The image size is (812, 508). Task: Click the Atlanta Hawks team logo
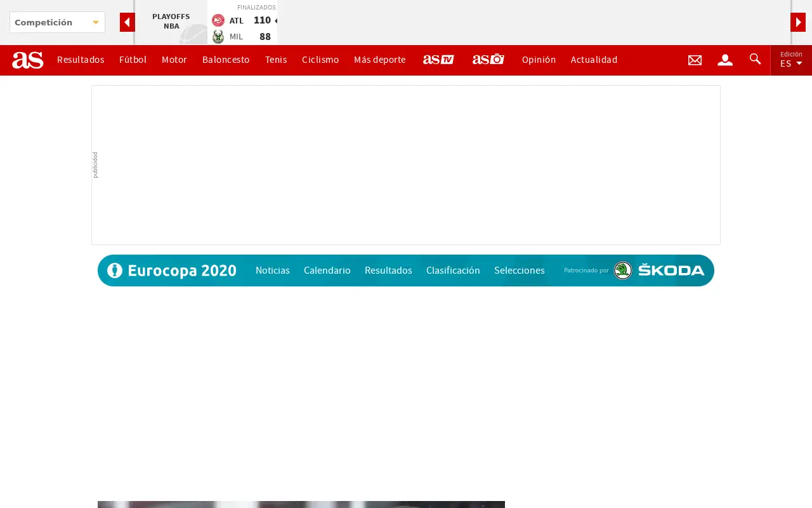pos(218,20)
